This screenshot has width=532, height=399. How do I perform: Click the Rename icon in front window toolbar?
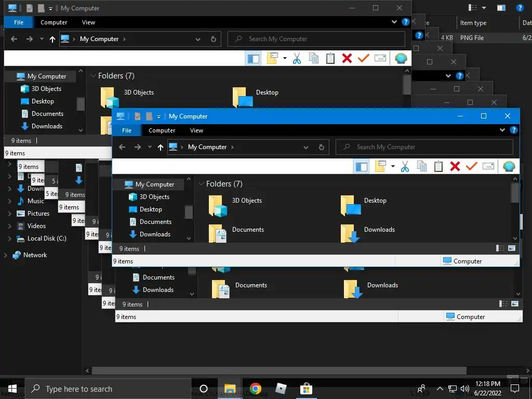coord(488,166)
